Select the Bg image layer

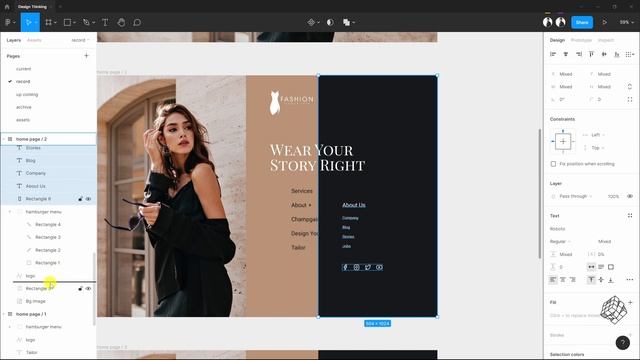pyautogui.click(x=36, y=301)
